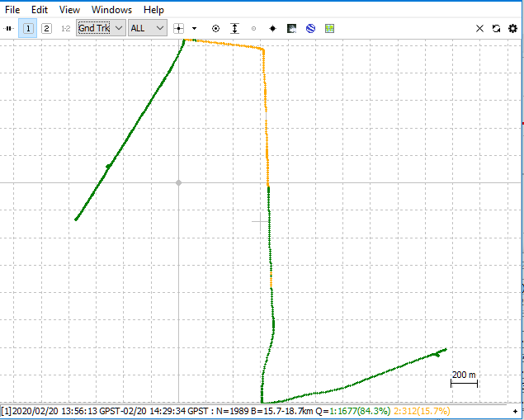Viewport: 524px width, 420px height.
Task: Open the View menu
Action: pyautogui.click(x=69, y=10)
